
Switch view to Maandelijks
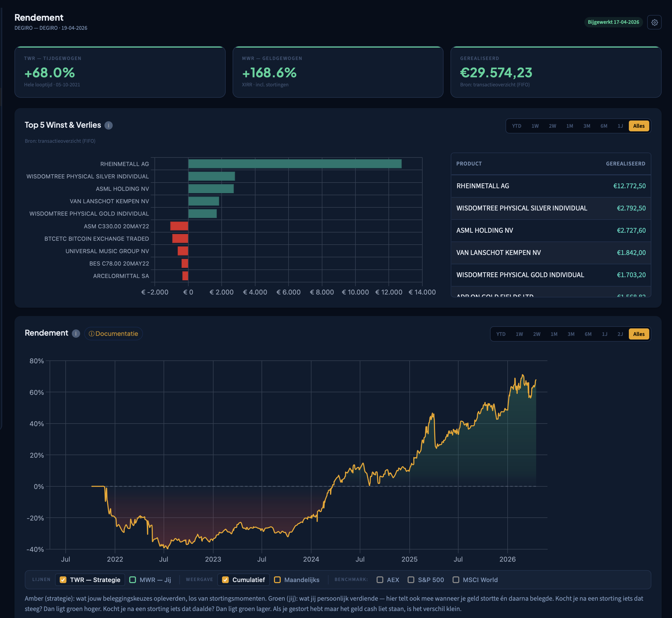click(277, 579)
